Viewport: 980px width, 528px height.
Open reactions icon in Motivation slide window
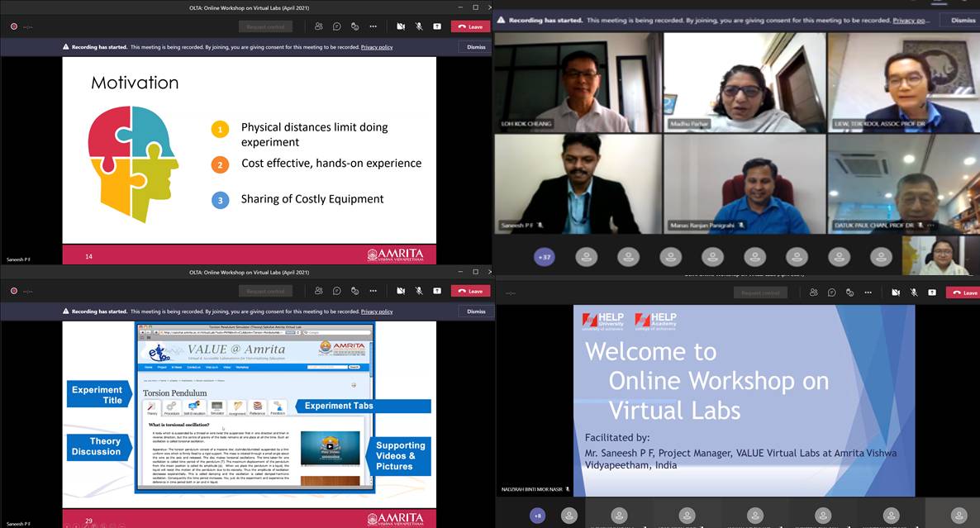(x=355, y=26)
